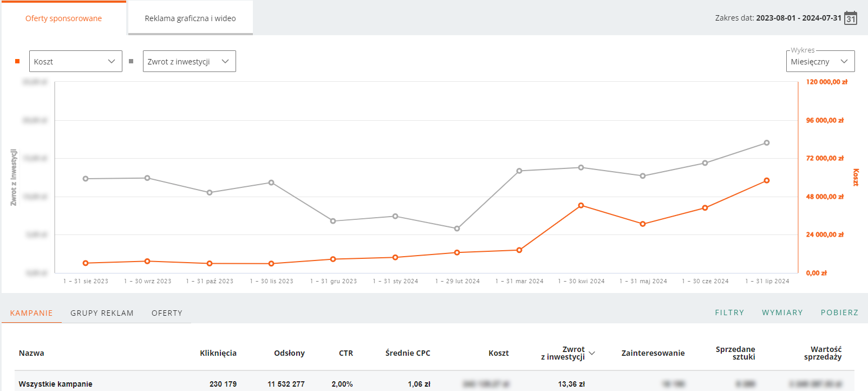
Task: Click POBIERZ to download report
Action: tap(839, 312)
